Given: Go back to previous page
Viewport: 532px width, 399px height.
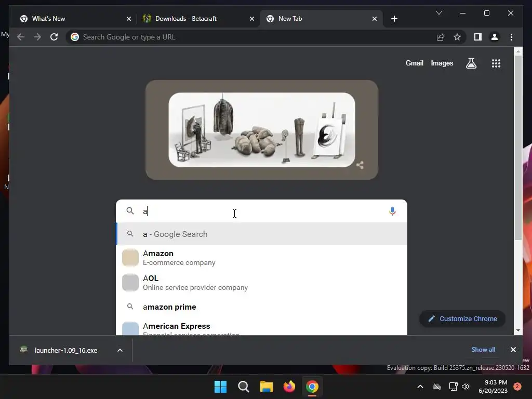Looking at the screenshot, I should tap(21, 37).
